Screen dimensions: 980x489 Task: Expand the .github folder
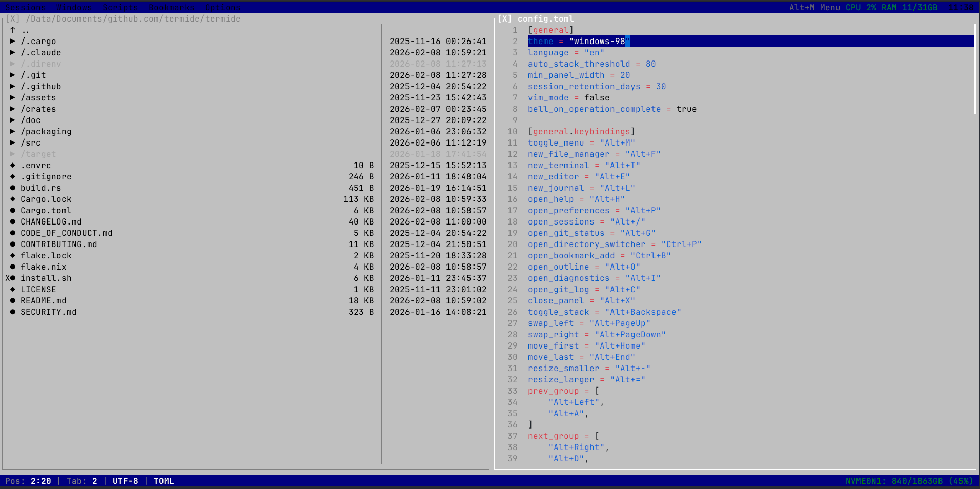12,86
